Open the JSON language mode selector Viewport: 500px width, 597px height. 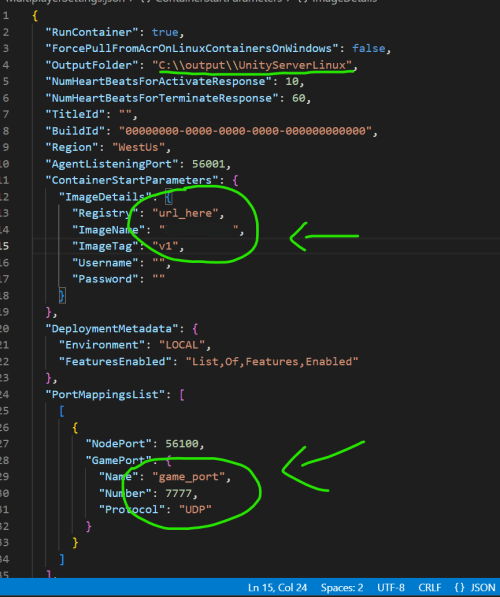[x=476, y=587]
